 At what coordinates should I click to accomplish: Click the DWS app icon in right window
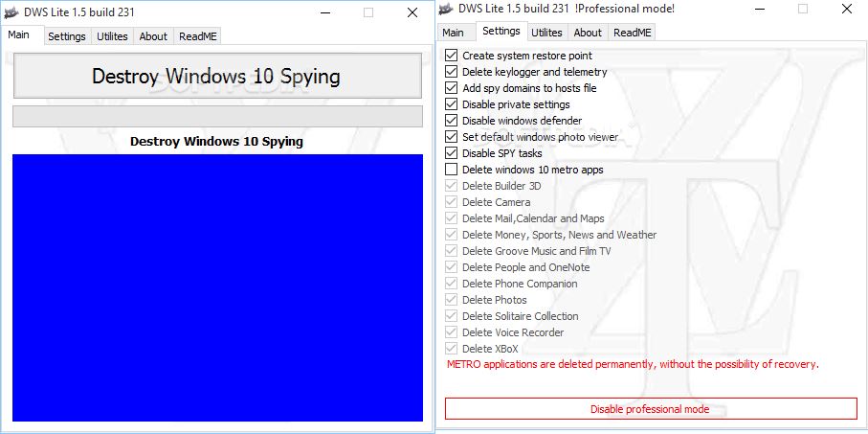pos(446,9)
